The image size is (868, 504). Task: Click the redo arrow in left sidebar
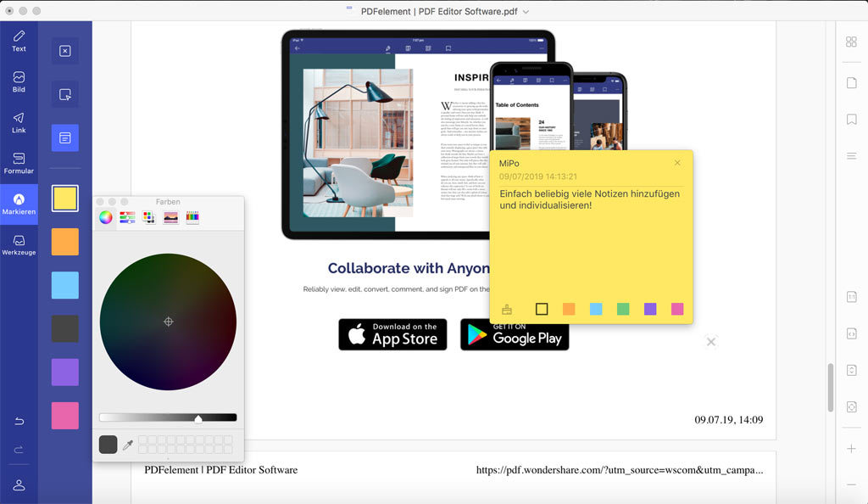(x=19, y=449)
